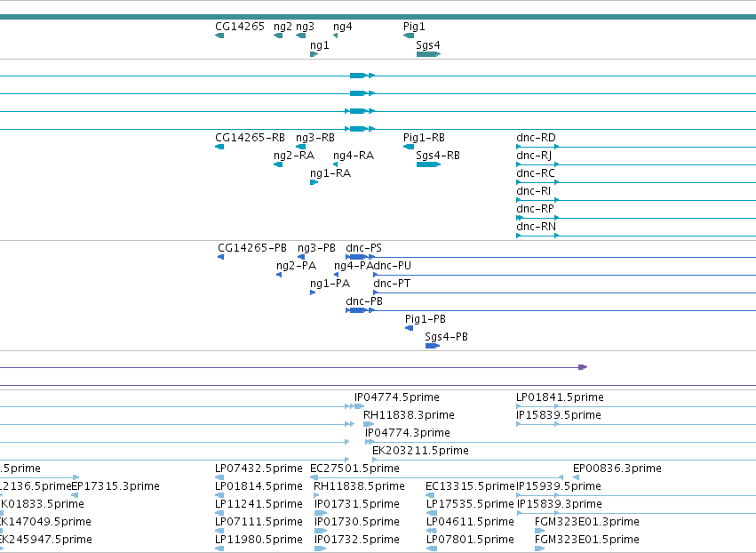Screen dimensions: 756x553
Task: Open EST IP01731.5prime
Action: click(x=357, y=505)
